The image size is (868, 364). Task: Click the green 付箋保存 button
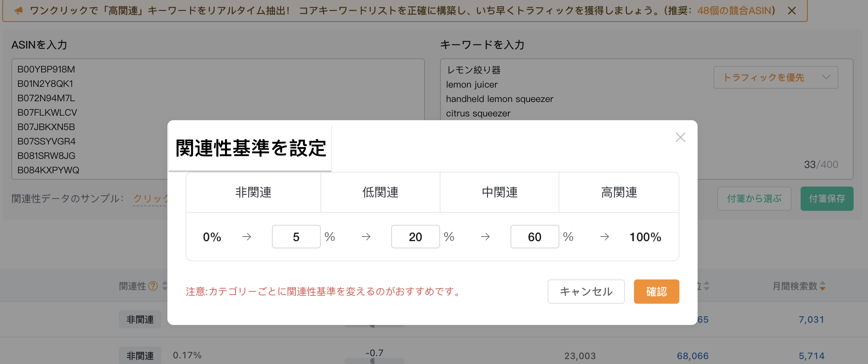(827, 198)
